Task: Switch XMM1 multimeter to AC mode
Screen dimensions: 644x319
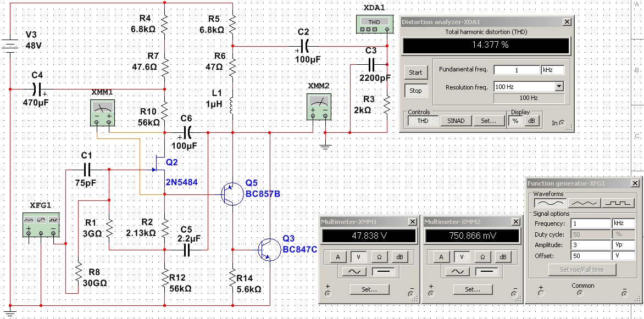Action: [x=354, y=271]
